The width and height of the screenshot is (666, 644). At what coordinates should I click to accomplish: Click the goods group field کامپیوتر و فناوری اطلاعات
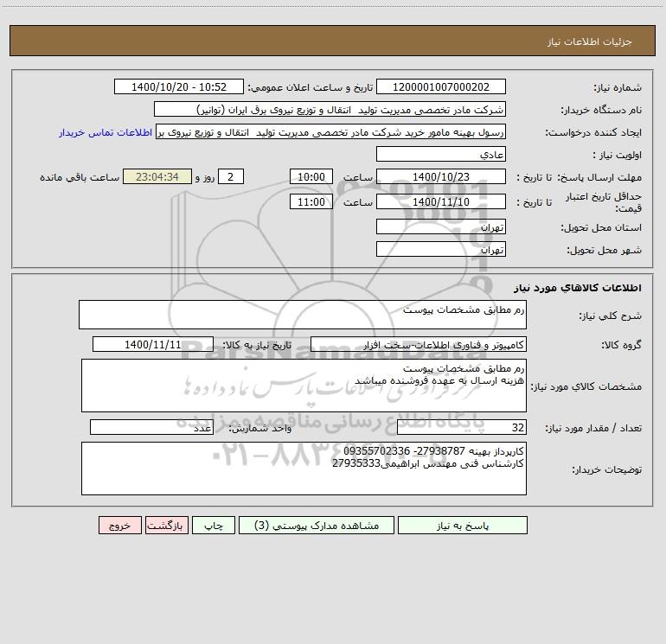pos(419,344)
